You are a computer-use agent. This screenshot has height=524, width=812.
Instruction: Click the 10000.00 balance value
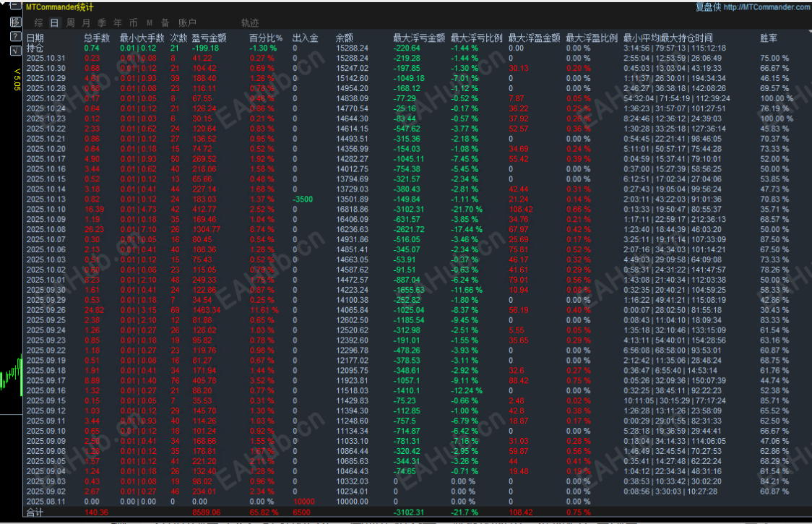coord(352,502)
